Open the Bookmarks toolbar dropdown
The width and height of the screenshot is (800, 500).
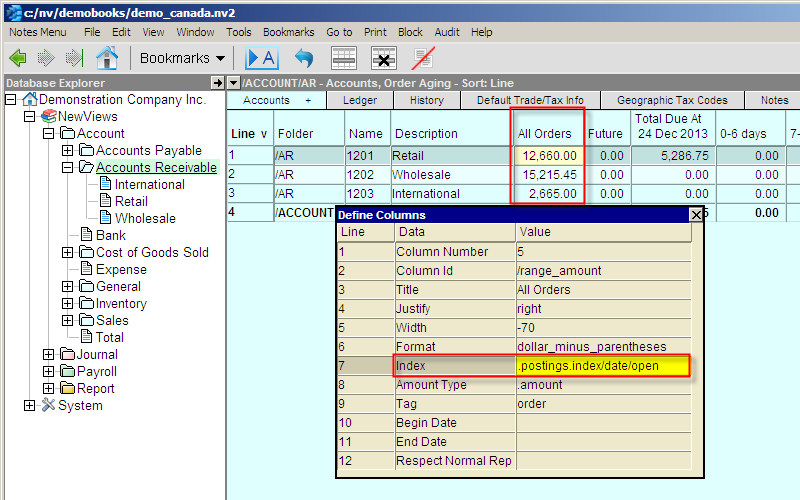181,58
